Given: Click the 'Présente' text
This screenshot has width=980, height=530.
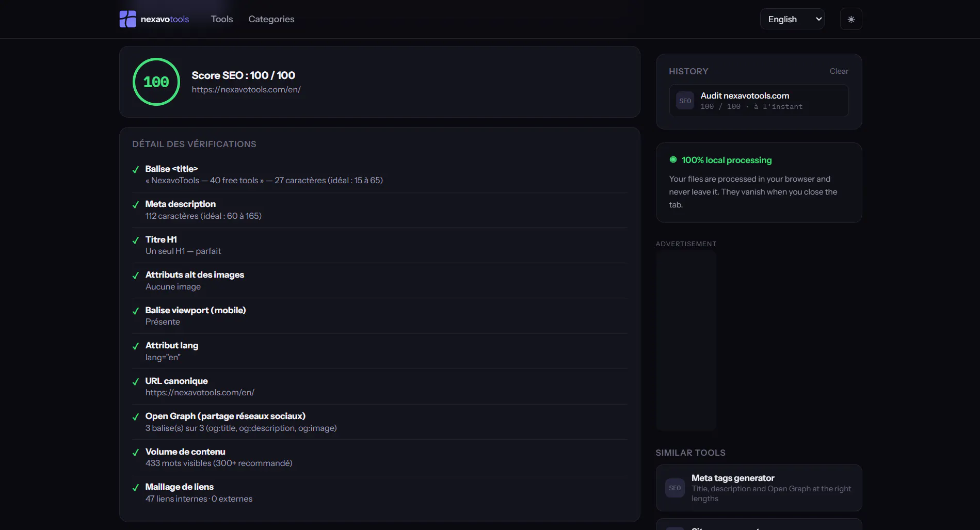Looking at the screenshot, I should (163, 322).
